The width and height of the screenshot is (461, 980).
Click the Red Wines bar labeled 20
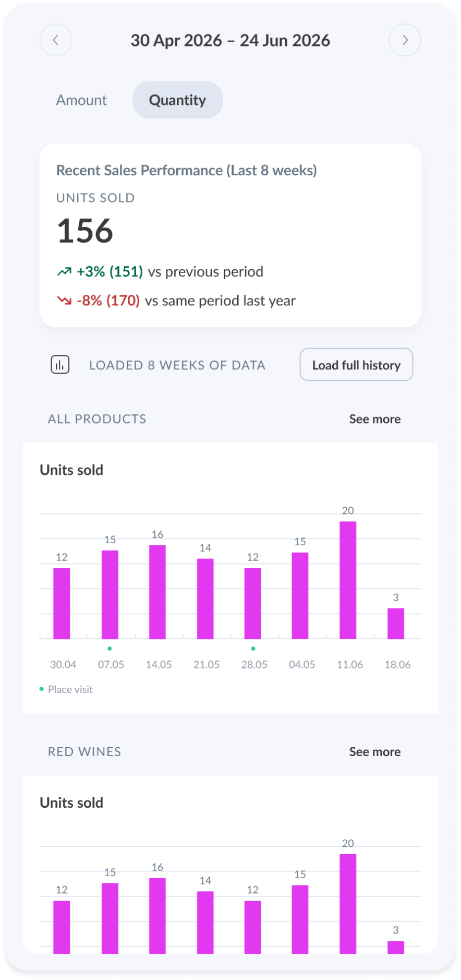348,904
